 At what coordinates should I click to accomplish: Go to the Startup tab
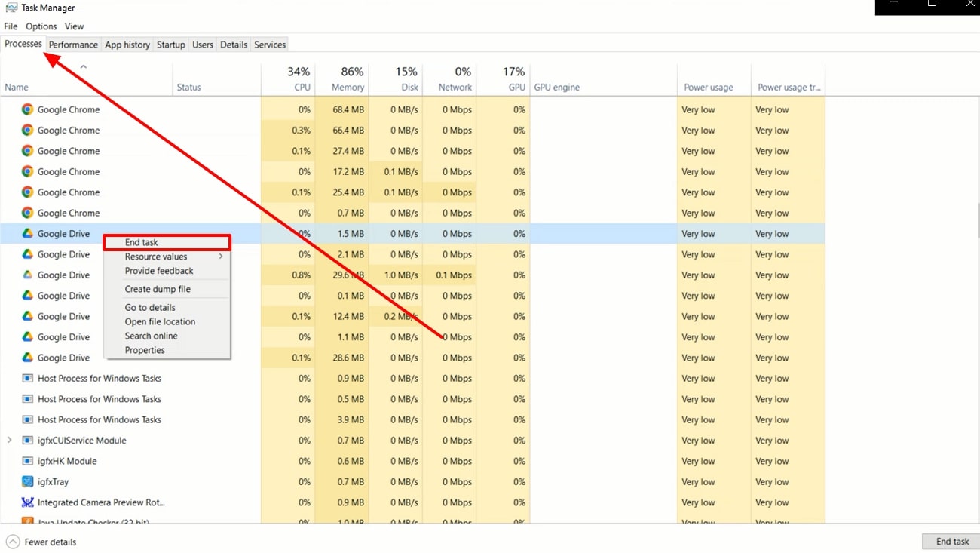pos(171,45)
